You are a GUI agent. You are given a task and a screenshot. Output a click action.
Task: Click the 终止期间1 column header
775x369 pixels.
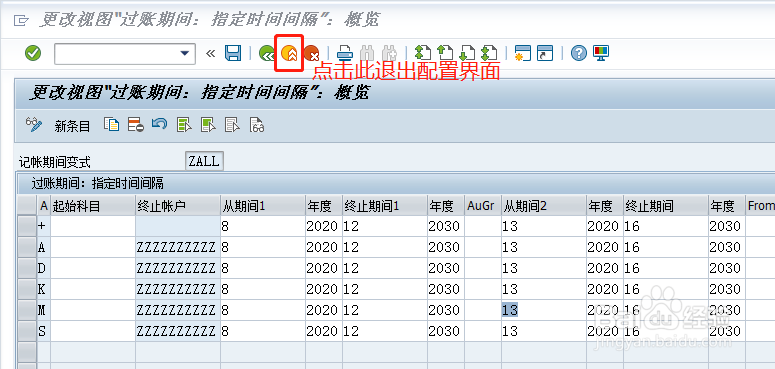coord(385,205)
